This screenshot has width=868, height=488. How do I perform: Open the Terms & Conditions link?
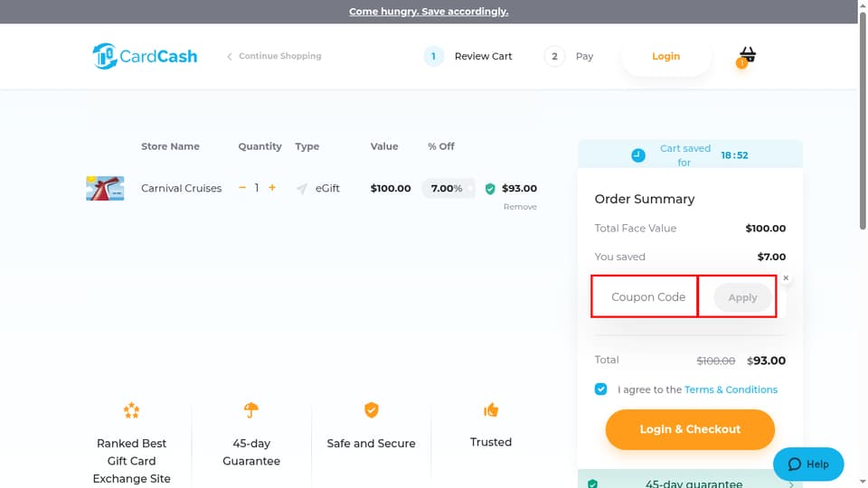click(x=731, y=389)
